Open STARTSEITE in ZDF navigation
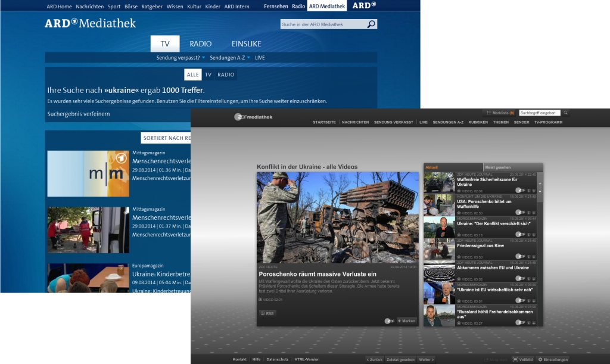The width and height of the screenshot is (610, 364). coord(324,122)
